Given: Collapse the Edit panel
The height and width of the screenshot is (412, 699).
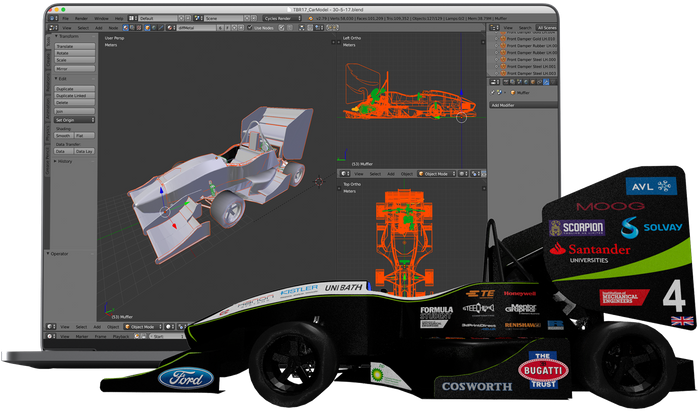Looking at the screenshot, I should coord(57,78).
